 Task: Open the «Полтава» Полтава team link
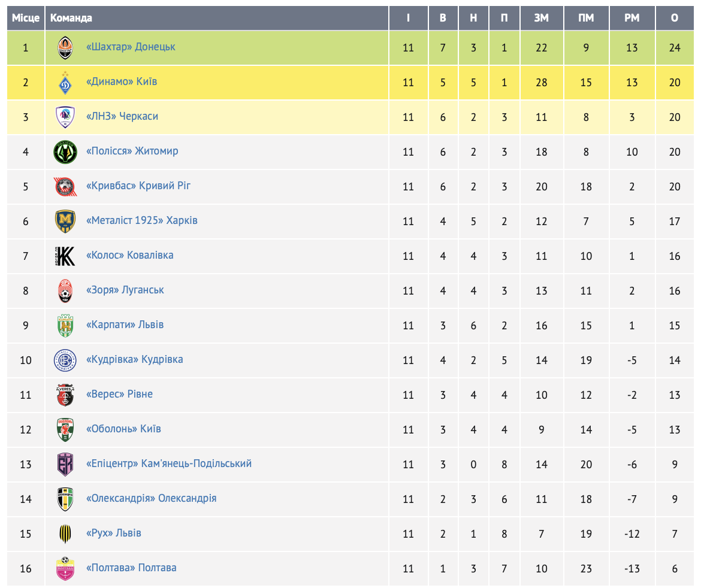pos(131,568)
